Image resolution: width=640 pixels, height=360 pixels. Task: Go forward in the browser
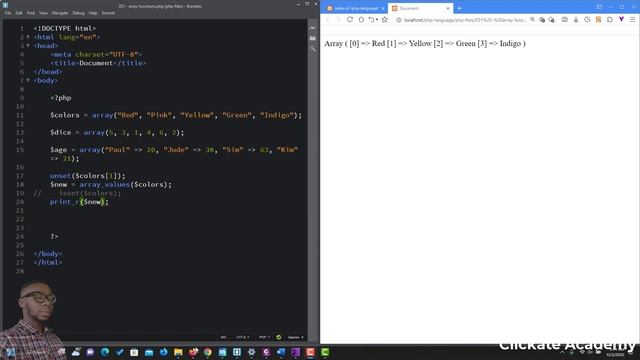click(338, 20)
